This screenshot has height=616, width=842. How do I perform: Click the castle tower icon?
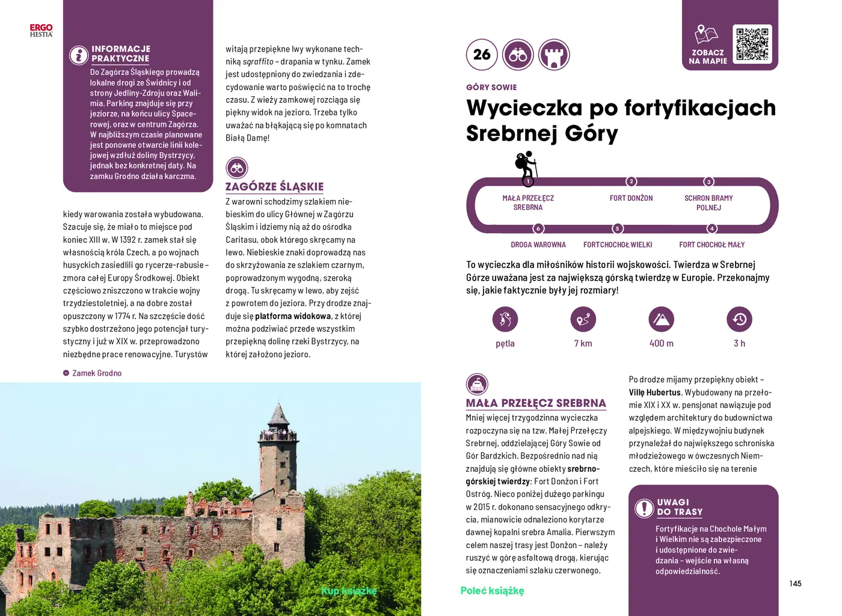click(554, 55)
